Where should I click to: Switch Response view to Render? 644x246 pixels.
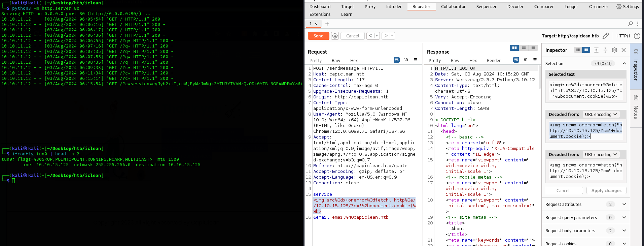494,60
